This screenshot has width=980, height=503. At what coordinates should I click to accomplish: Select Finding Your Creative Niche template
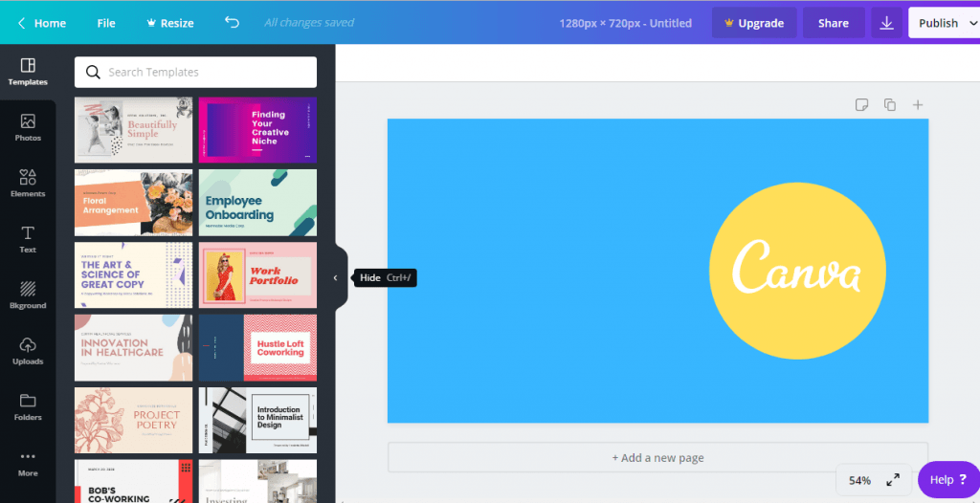257,130
